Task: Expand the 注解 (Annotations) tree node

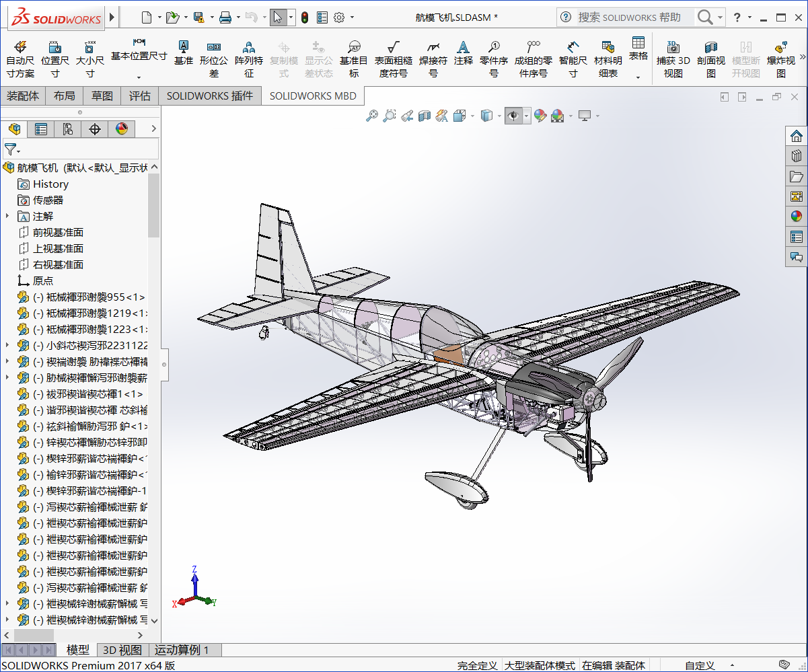Action: pyautogui.click(x=7, y=216)
